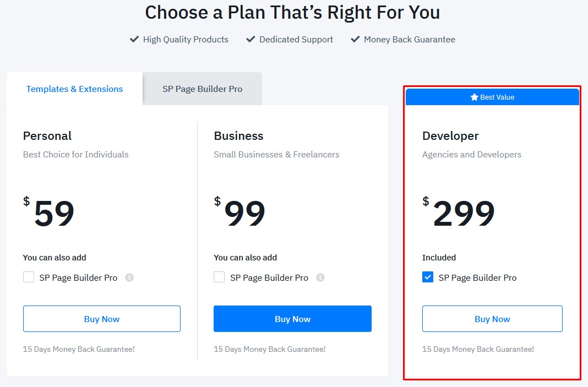The width and height of the screenshot is (588, 387).
Task: Click the $99 Business plan price
Action: (244, 213)
